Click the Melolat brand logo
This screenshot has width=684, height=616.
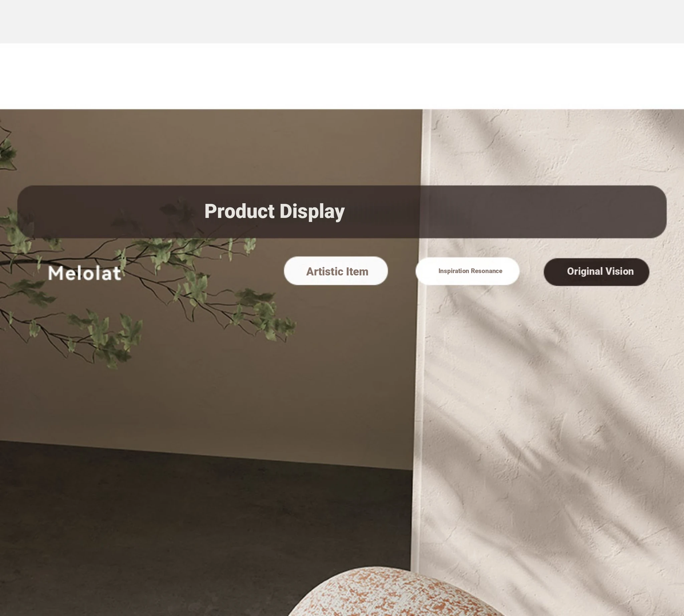pos(84,273)
